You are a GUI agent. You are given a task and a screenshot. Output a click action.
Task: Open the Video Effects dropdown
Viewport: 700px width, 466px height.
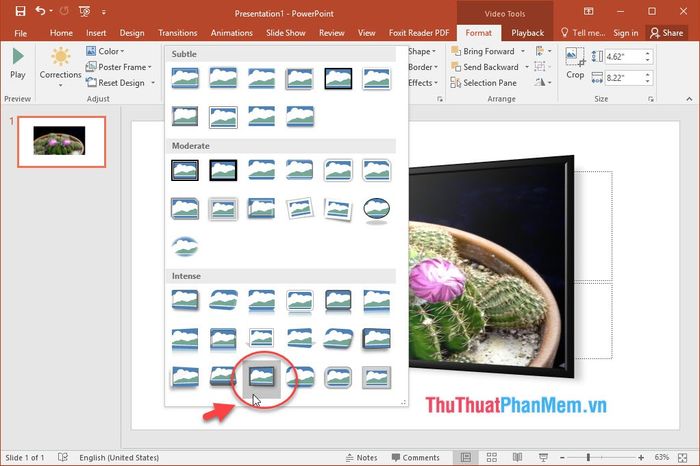tap(422, 83)
